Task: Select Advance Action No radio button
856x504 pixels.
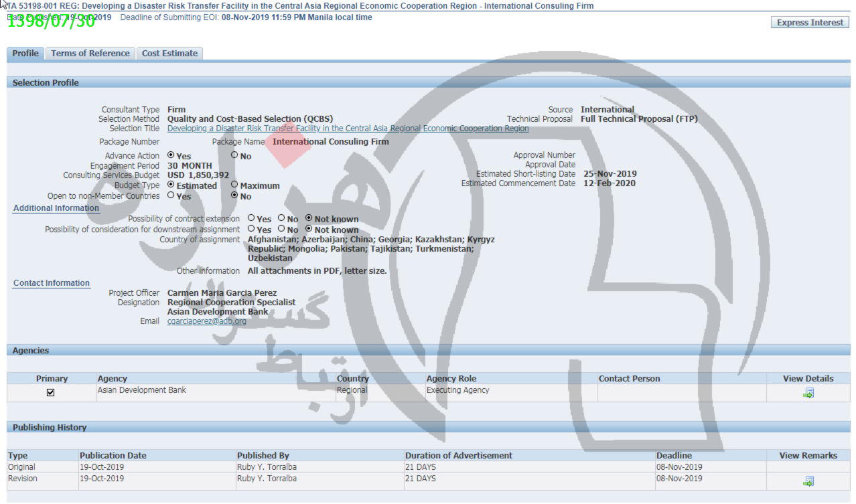Action: (234, 155)
